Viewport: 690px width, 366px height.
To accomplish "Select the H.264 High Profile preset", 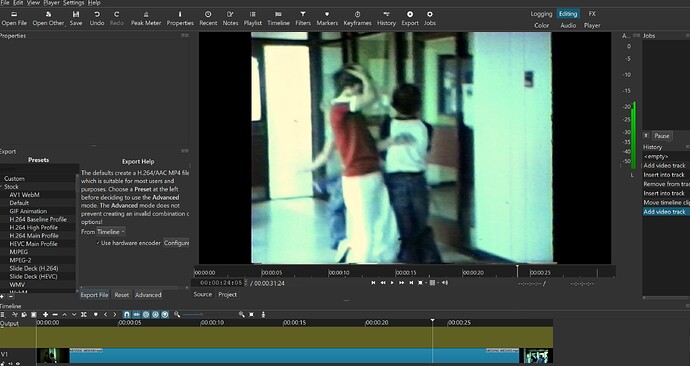I will pyautogui.click(x=33, y=227).
